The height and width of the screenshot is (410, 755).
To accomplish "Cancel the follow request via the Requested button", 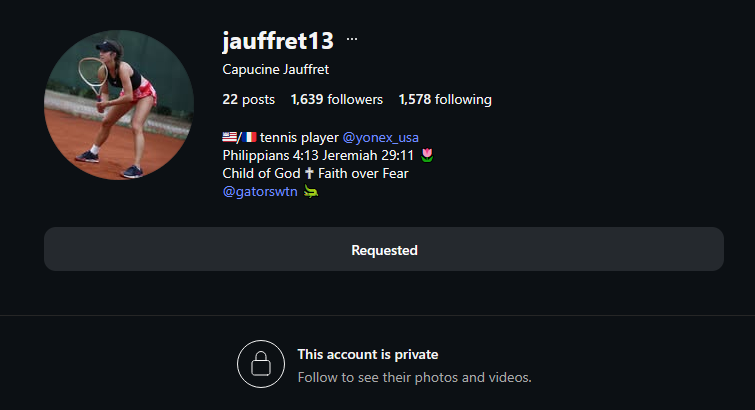I will (384, 249).
